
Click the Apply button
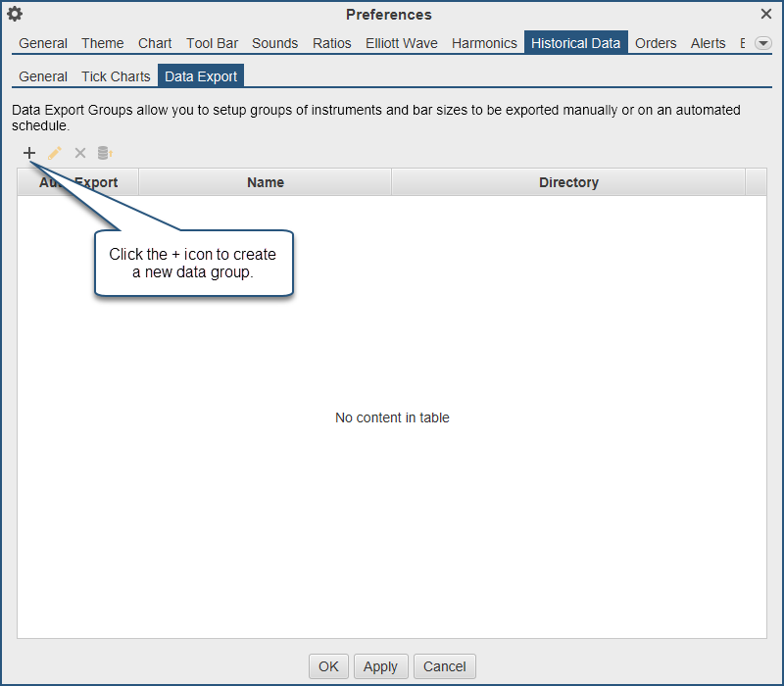click(380, 666)
